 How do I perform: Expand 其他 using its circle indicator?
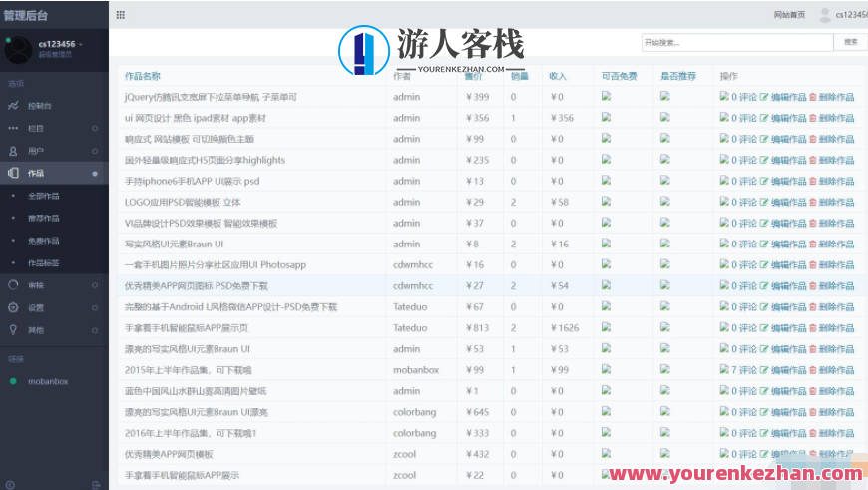point(95,330)
